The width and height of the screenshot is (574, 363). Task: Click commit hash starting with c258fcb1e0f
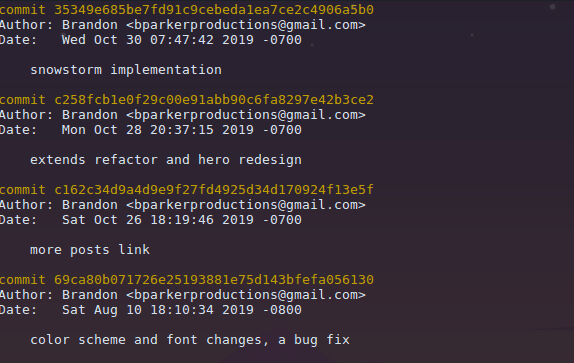(x=214, y=100)
